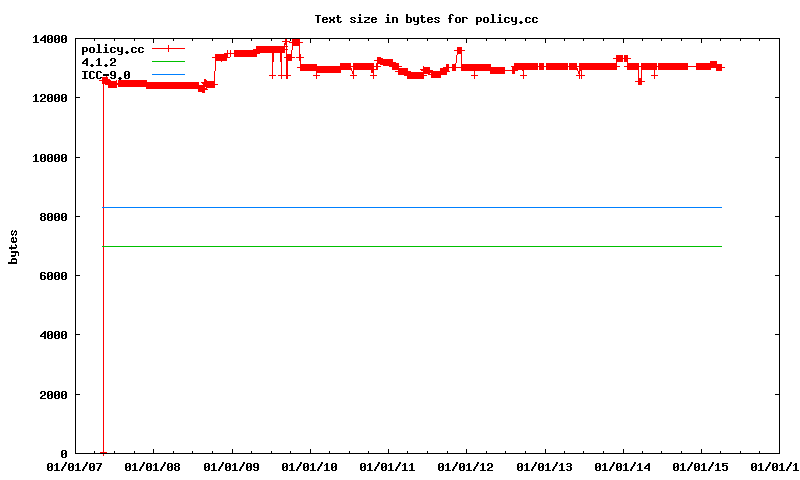
Task: Click the green line sample beside 4.1.2
Action: [169, 61]
